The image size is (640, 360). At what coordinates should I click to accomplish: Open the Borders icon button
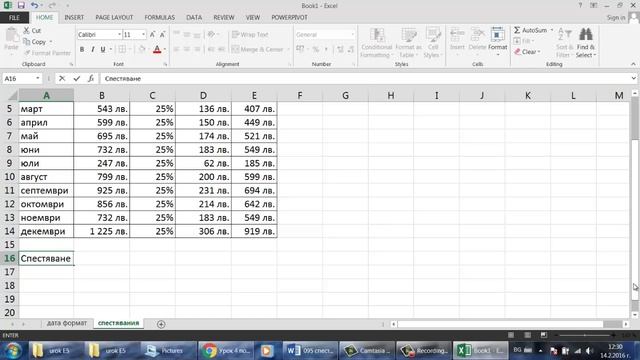[122, 49]
